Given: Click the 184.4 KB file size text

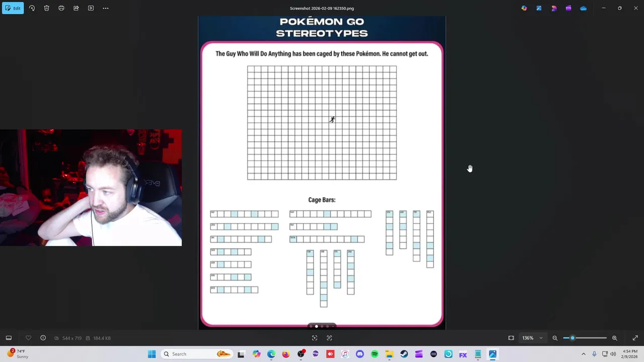Looking at the screenshot, I should (x=102, y=338).
